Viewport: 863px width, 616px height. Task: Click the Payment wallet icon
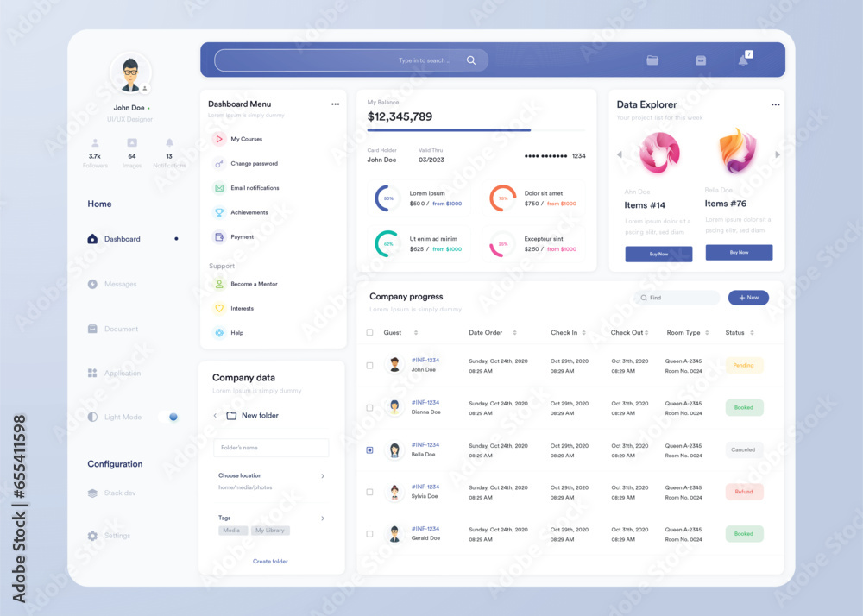click(219, 237)
